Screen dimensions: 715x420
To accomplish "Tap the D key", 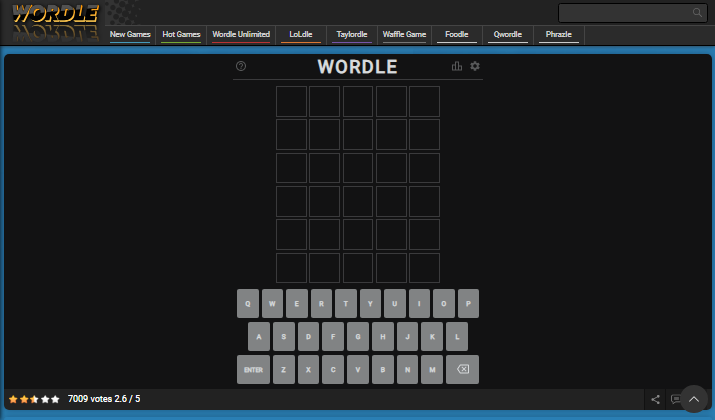I will pos(308,337).
